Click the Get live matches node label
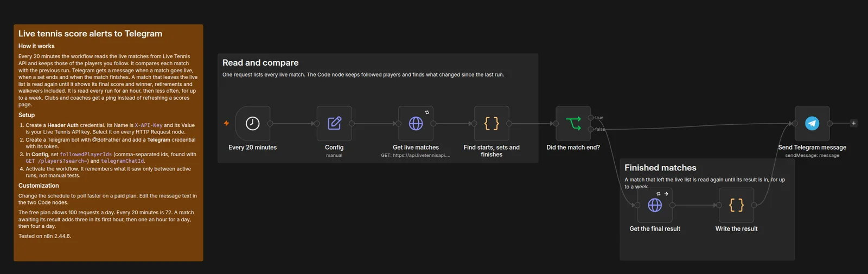The height and width of the screenshot is (274, 868). [x=416, y=148]
